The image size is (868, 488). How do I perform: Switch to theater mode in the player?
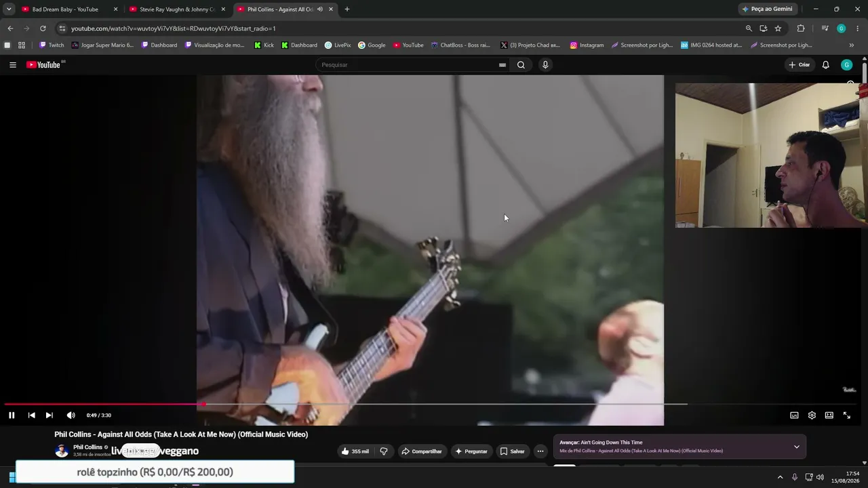(x=829, y=415)
